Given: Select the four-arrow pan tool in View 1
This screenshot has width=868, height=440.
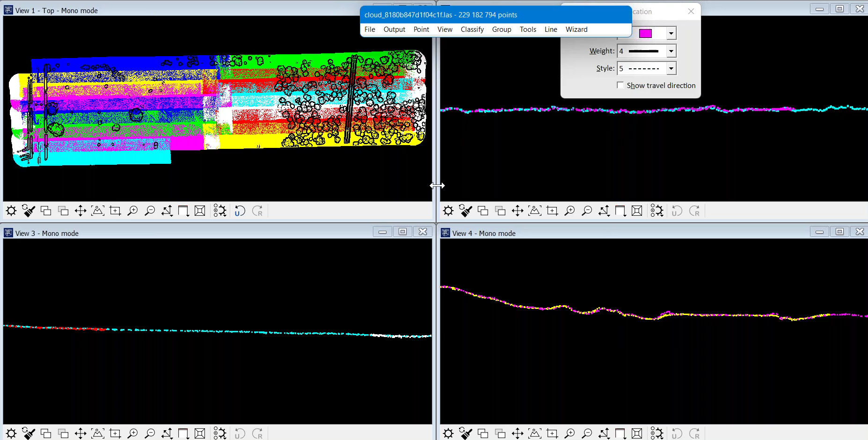Looking at the screenshot, I should click(x=80, y=211).
